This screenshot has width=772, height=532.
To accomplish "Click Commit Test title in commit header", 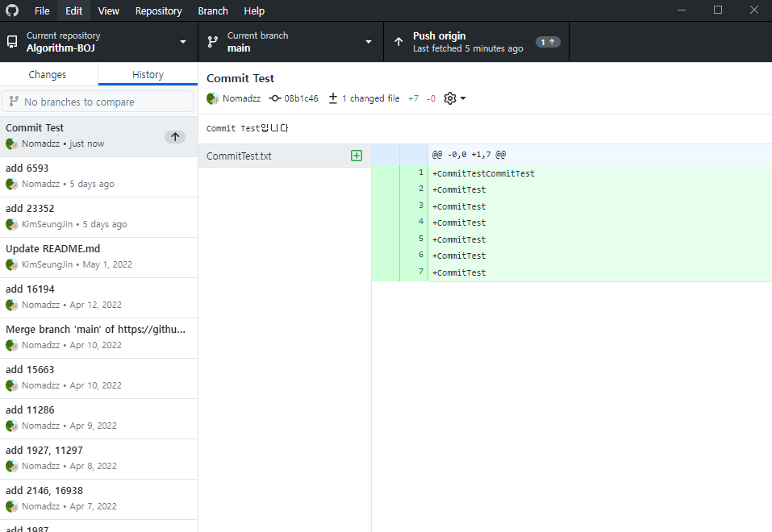I will (x=240, y=78).
